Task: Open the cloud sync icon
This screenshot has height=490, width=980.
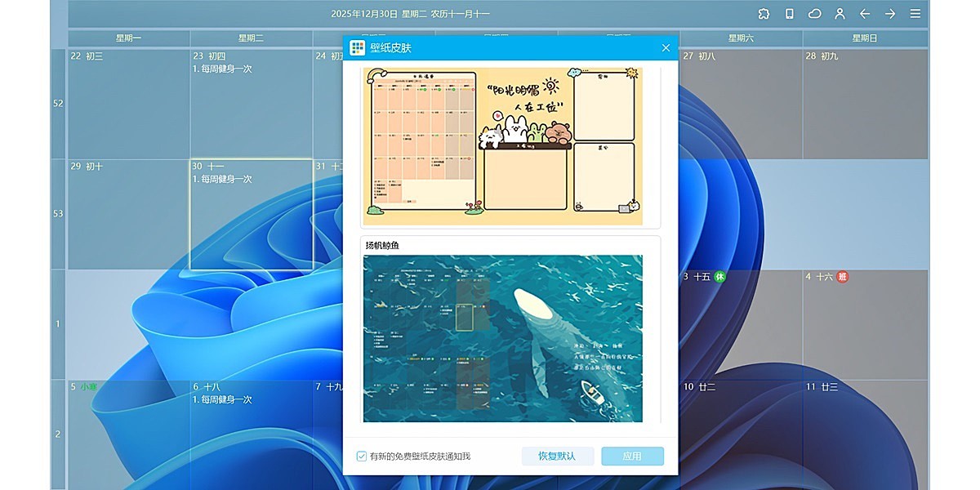Action: click(x=814, y=14)
